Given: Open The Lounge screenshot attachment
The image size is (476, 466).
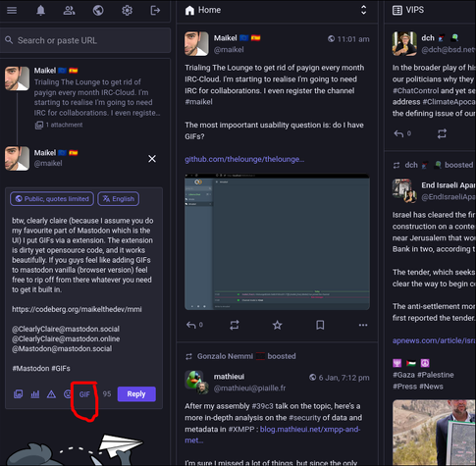Looking at the screenshot, I should (x=277, y=241).
